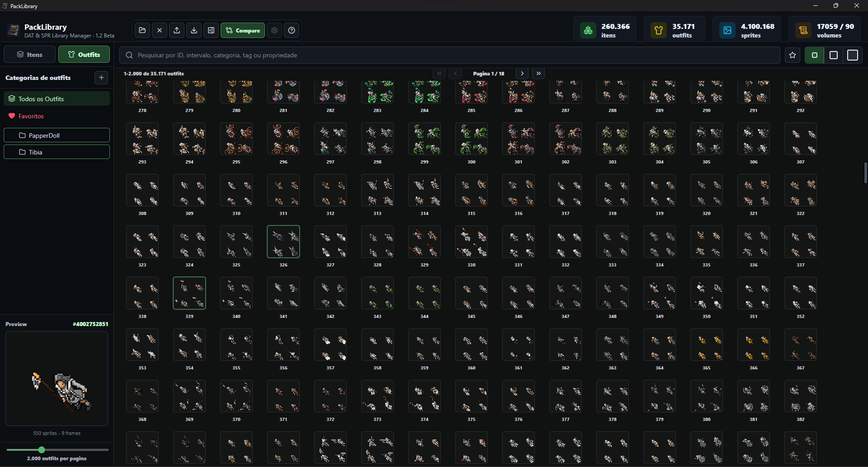Focus the search field
The image size is (868, 467).
(450, 55)
